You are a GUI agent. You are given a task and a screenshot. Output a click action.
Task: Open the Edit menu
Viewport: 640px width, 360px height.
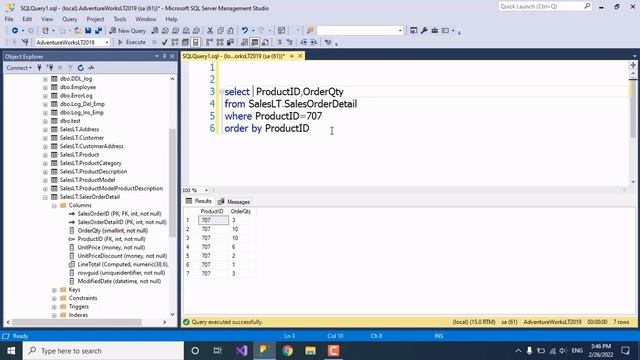[x=27, y=19]
